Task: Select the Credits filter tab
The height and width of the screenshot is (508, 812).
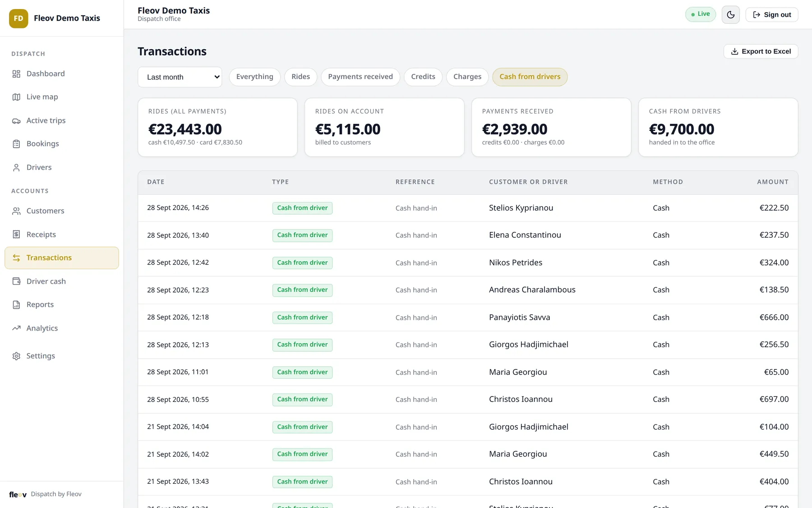Action: tap(423, 77)
